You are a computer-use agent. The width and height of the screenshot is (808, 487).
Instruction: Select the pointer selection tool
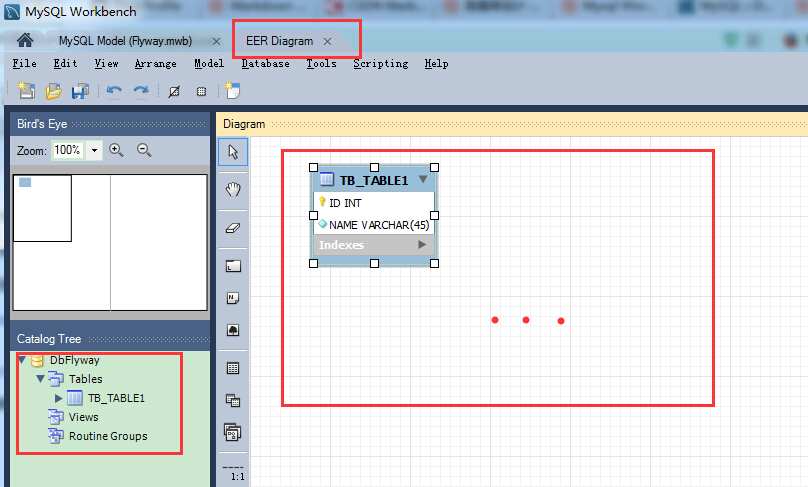[x=233, y=152]
